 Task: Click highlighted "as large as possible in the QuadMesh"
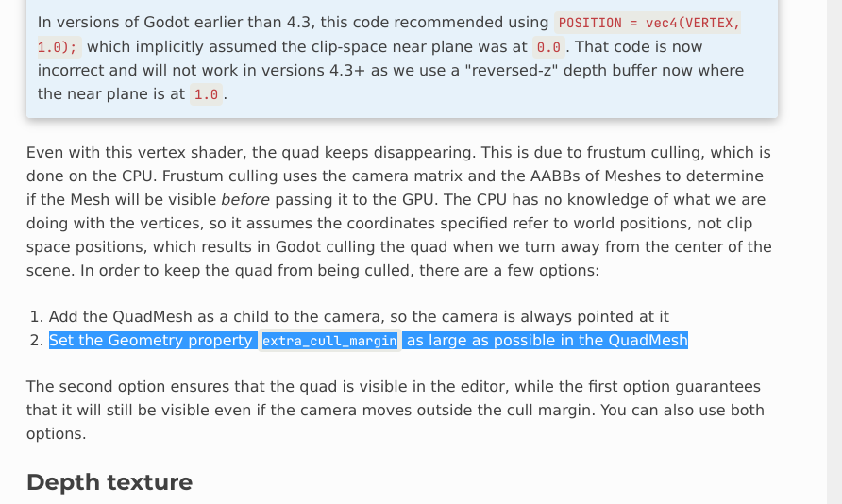[x=547, y=340]
